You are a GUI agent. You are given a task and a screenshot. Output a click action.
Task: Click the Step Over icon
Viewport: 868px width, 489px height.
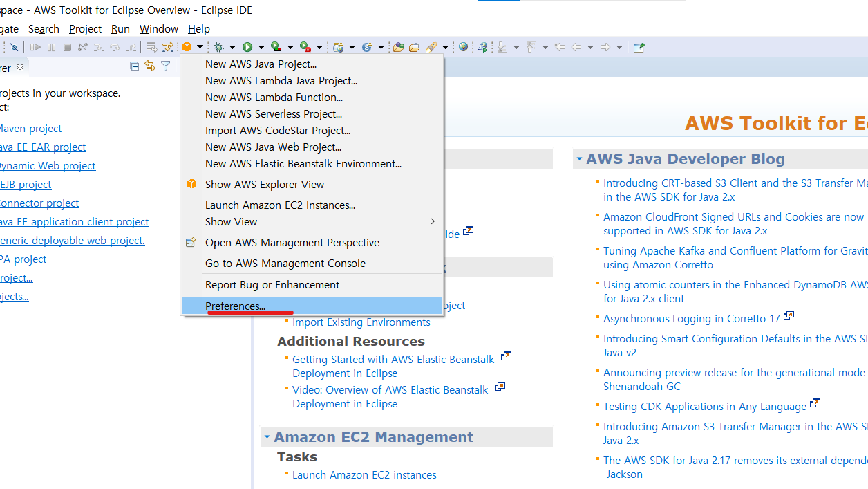[x=115, y=47]
